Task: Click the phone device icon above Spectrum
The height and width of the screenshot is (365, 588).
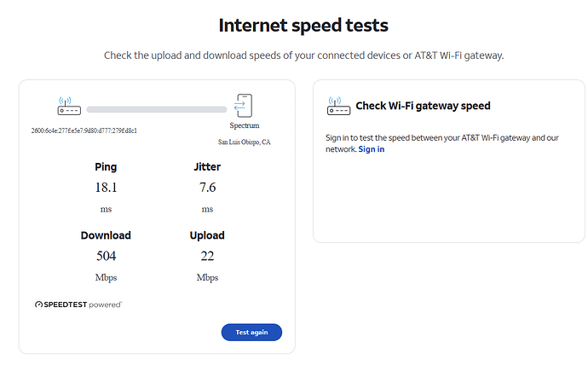Action: coord(244,106)
